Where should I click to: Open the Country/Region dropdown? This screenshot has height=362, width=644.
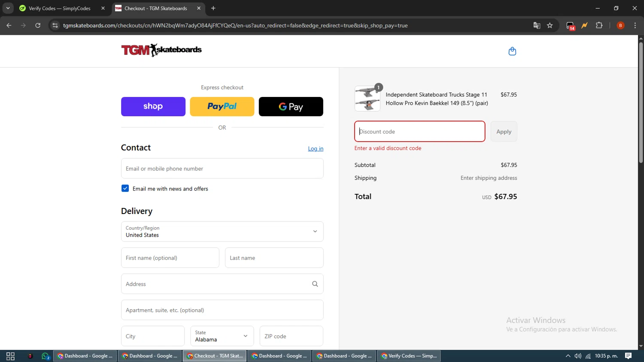tap(222, 232)
